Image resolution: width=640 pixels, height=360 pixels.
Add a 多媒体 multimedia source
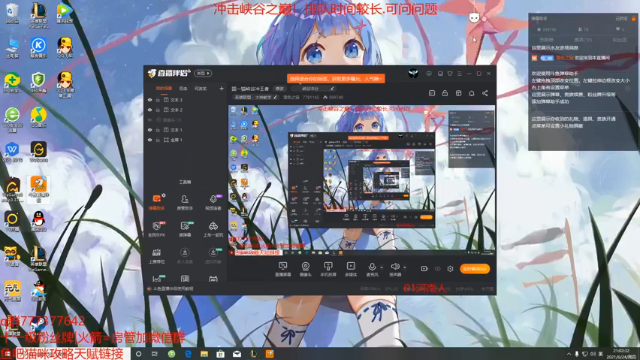tap(351, 269)
